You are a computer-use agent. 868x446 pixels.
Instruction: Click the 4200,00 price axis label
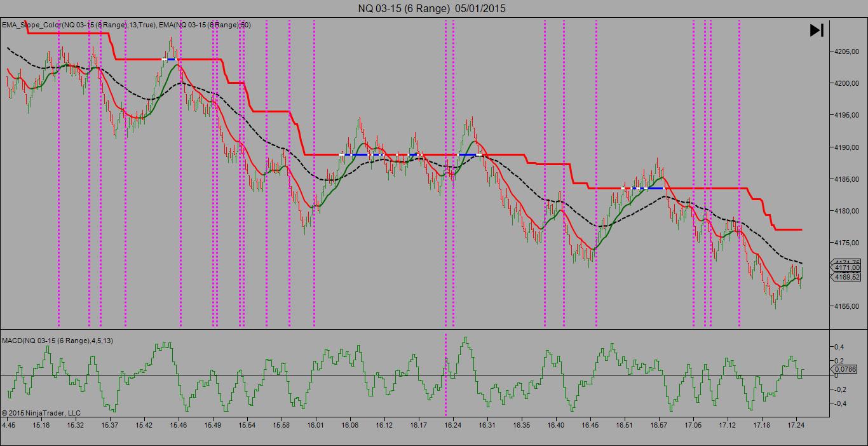(x=848, y=84)
